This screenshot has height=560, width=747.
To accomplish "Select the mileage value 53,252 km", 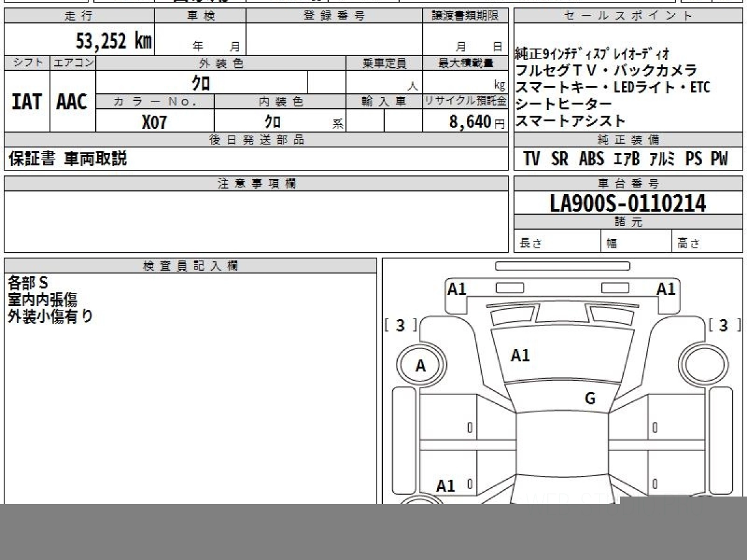I will pyautogui.click(x=114, y=41).
